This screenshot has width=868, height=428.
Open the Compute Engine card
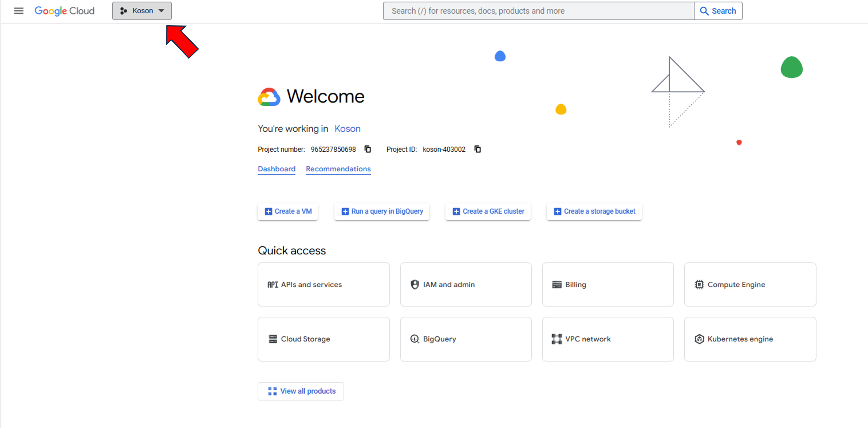[x=750, y=284]
